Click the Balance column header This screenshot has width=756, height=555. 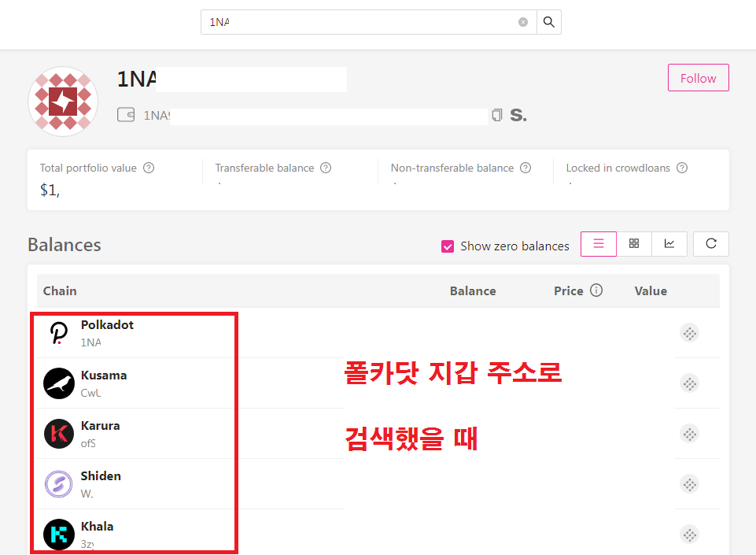(x=473, y=291)
